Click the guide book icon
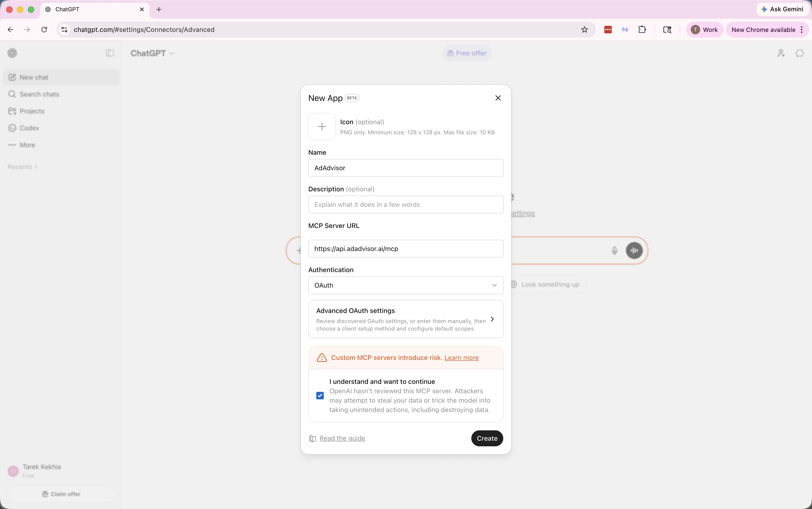Image resolution: width=812 pixels, height=509 pixels. pyautogui.click(x=312, y=439)
